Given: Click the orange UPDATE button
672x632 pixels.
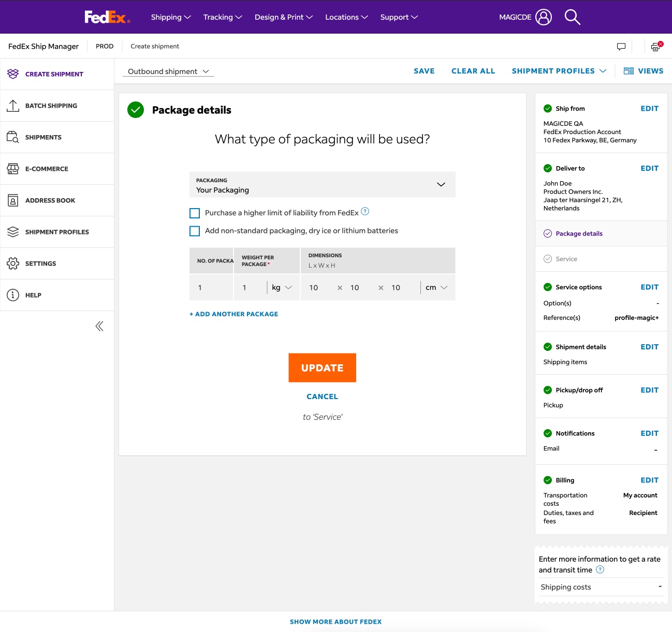Looking at the screenshot, I should (322, 368).
